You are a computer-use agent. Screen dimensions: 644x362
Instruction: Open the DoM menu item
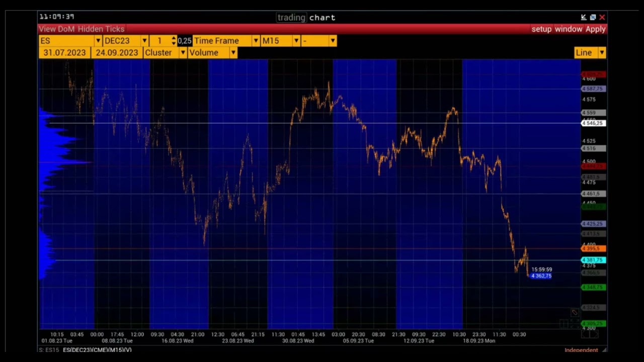tap(66, 29)
